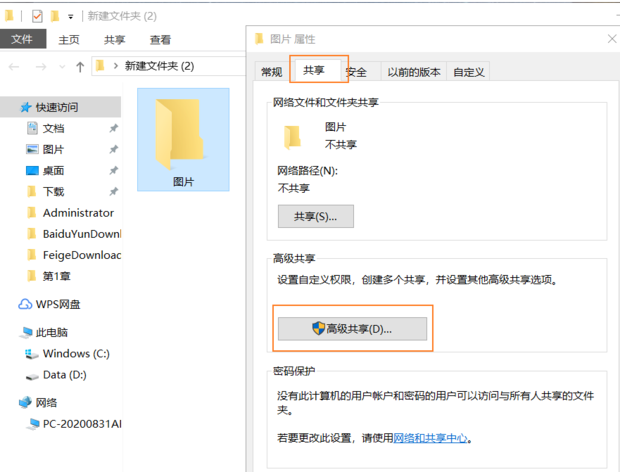Click the pin icon next to 下载
The width and height of the screenshot is (620, 472).
pyautogui.click(x=113, y=192)
